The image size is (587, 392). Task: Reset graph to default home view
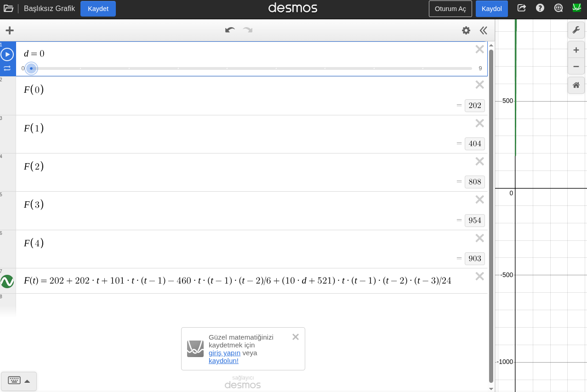click(576, 85)
